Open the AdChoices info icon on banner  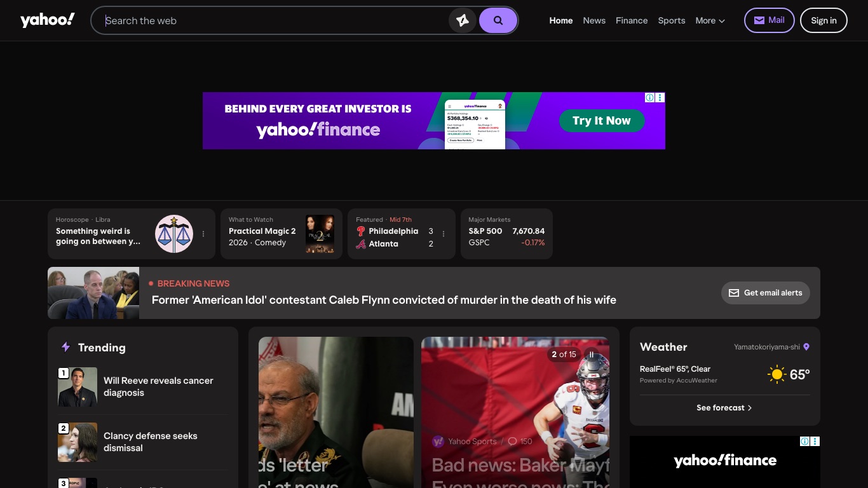(650, 97)
